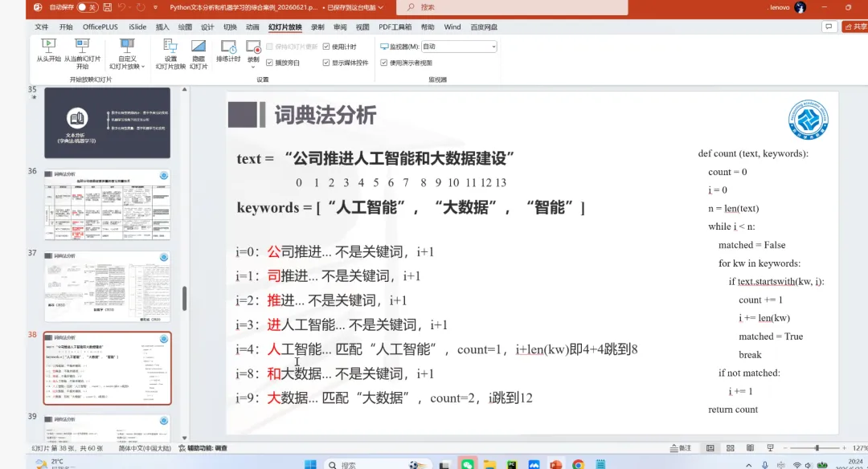Open the File (文件) tab
The height and width of the screenshot is (469, 868).
tap(42, 27)
